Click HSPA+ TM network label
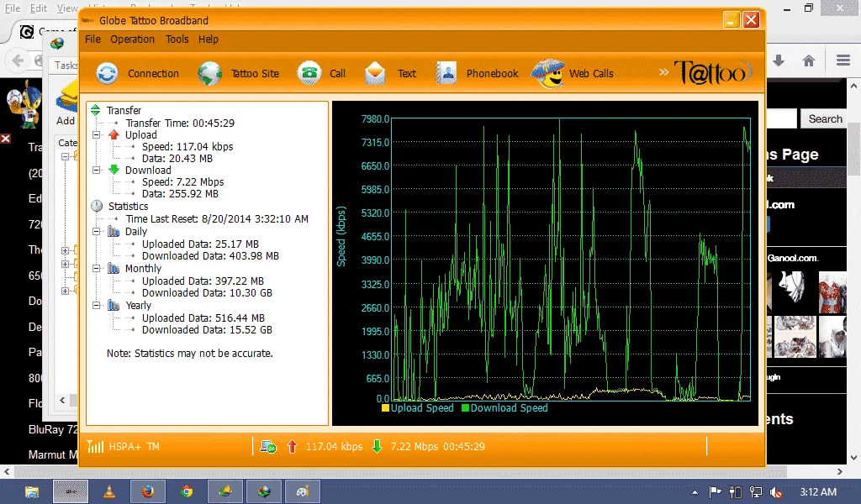The image size is (861, 504). 134,446
